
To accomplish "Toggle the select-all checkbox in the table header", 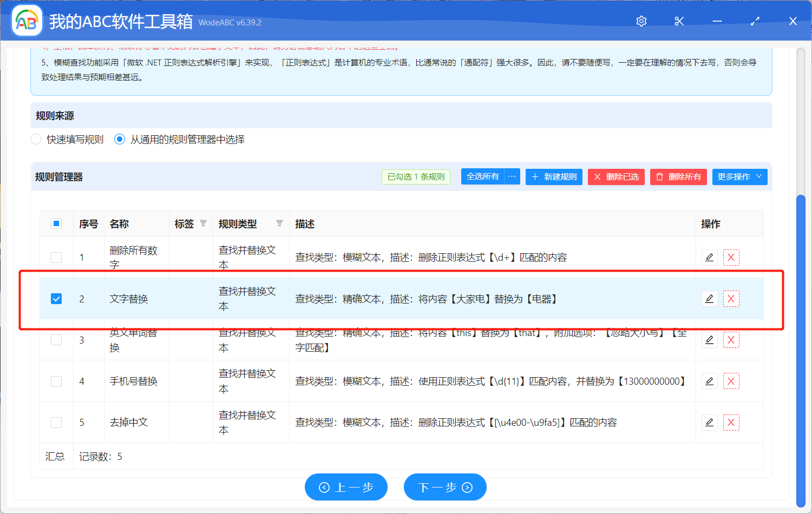I will point(56,223).
